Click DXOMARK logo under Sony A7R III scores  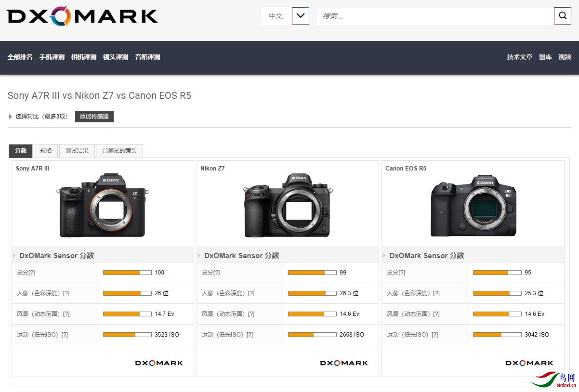pyautogui.click(x=159, y=363)
